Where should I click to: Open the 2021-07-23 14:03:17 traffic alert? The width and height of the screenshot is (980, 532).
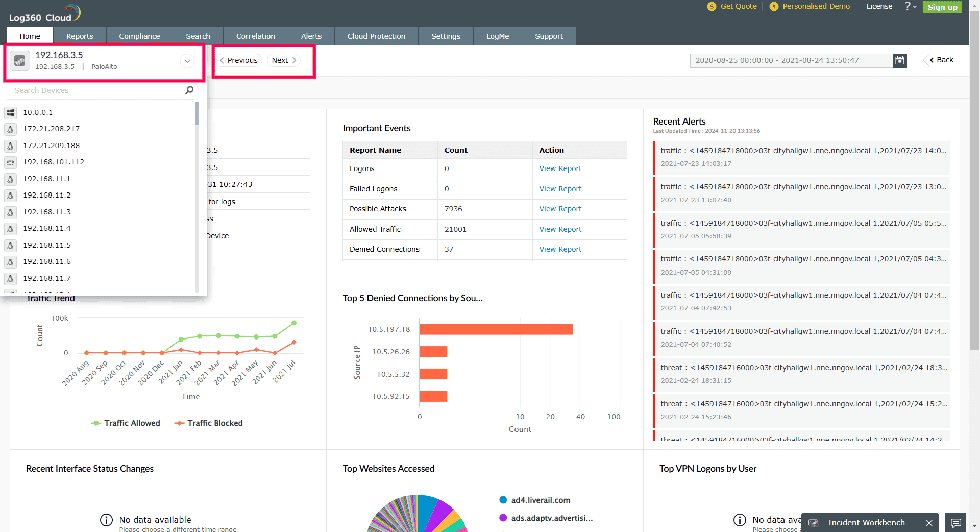pyautogui.click(x=801, y=157)
